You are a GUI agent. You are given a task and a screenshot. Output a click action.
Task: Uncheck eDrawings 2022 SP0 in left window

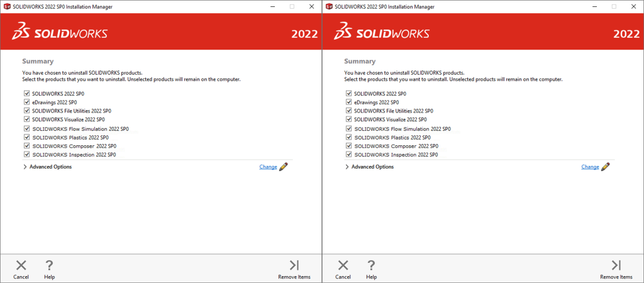[x=27, y=102]
